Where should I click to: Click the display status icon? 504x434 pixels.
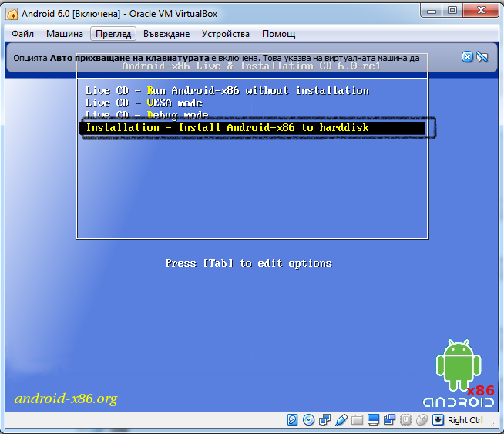[373, 420]
